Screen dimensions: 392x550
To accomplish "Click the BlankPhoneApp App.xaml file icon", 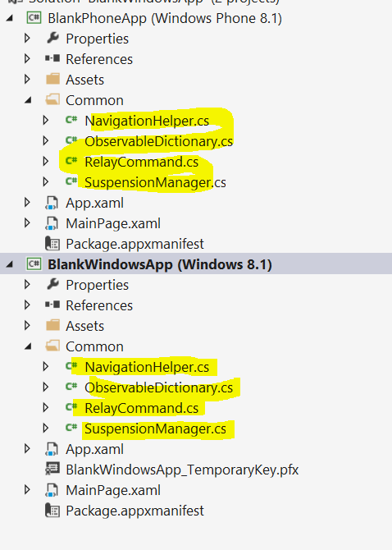I will click(52, 203).
